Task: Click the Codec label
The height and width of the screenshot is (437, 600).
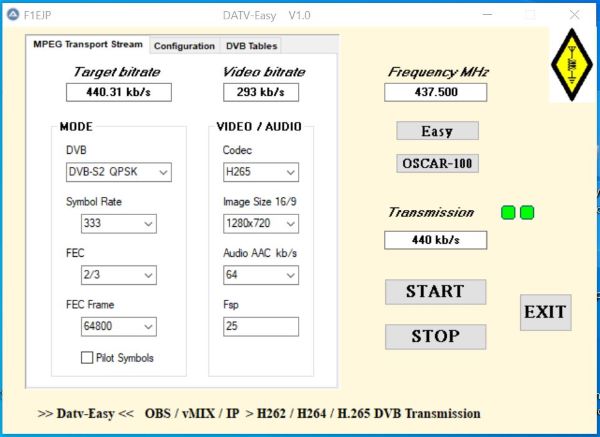Action: pyautogui.click(x=237, y=150)
